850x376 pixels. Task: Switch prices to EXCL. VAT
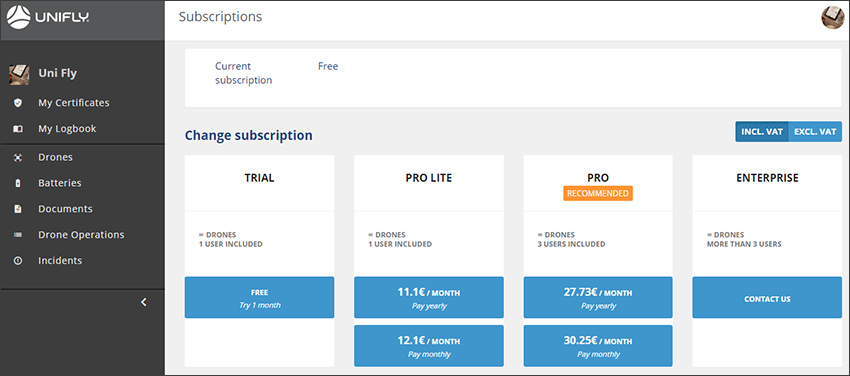815,132
